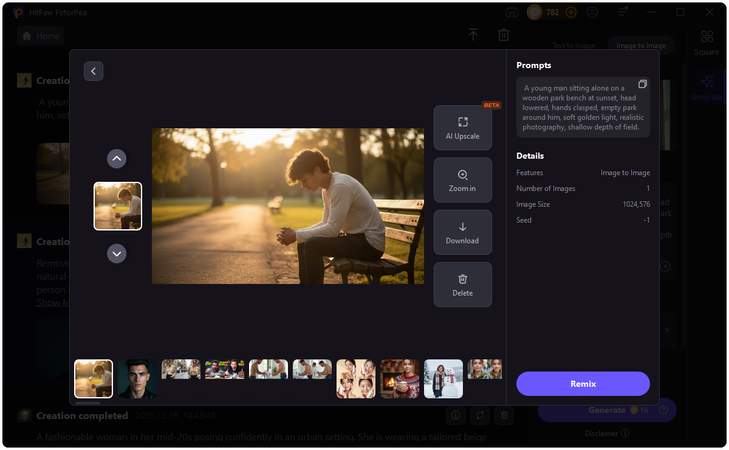Open the woman by fireplace thumbnail
This screenshot has width=729, height=450.
(x=399, y=378)
